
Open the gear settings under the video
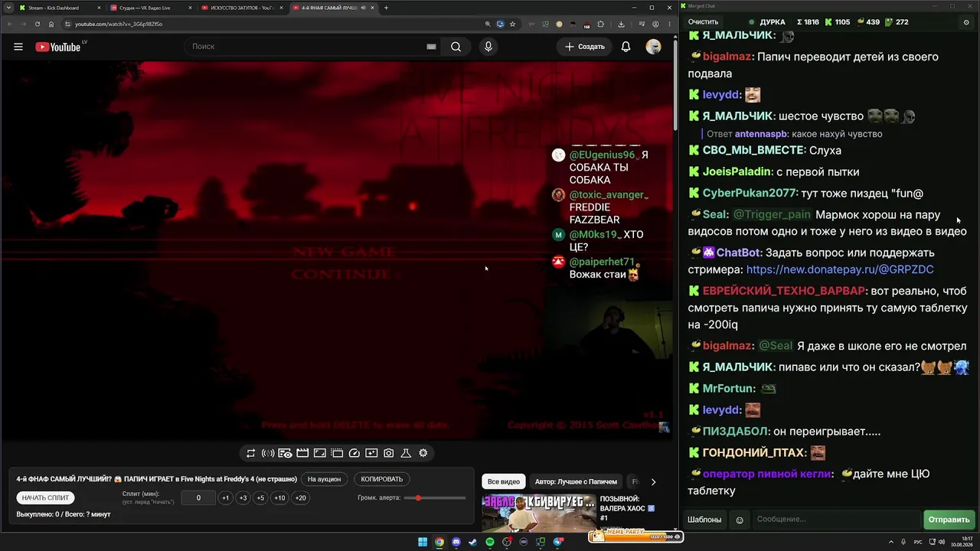coord(423,453)
